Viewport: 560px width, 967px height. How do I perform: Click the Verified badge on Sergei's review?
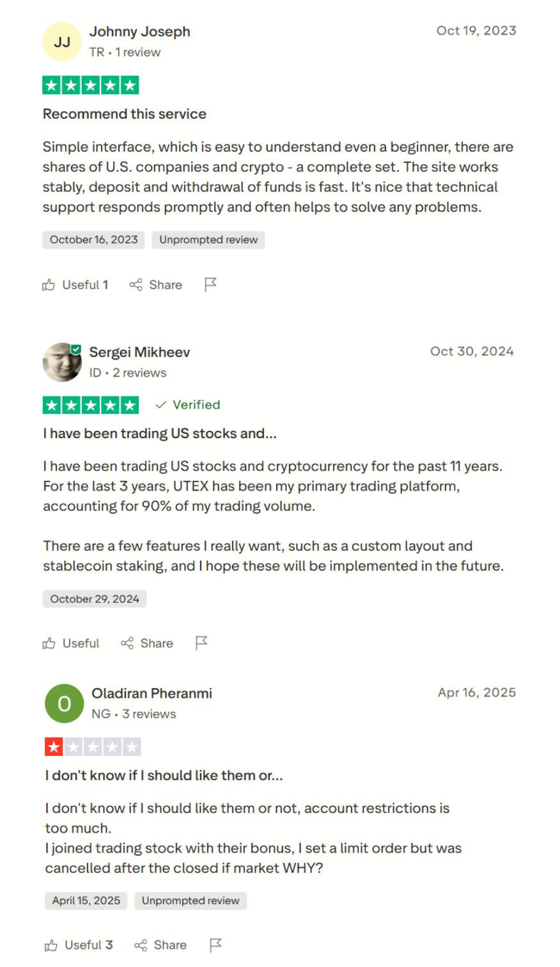pyautogui.click(x=188, y=405)
